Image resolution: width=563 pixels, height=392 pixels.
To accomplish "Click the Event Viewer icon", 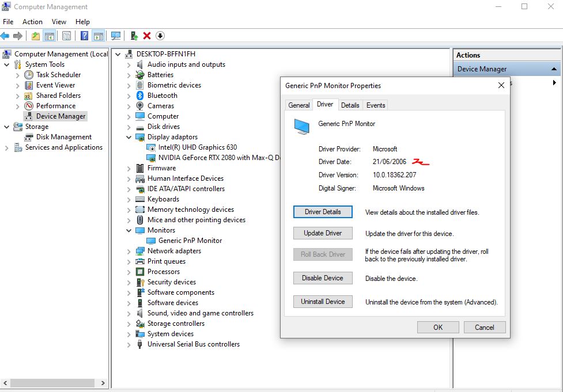I will click(x=29, y=85).
